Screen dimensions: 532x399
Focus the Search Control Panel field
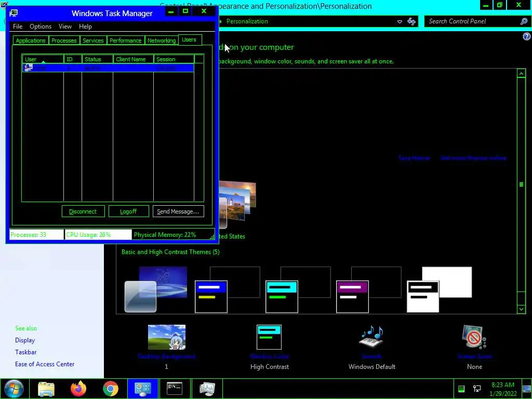(x=473, y=21)
